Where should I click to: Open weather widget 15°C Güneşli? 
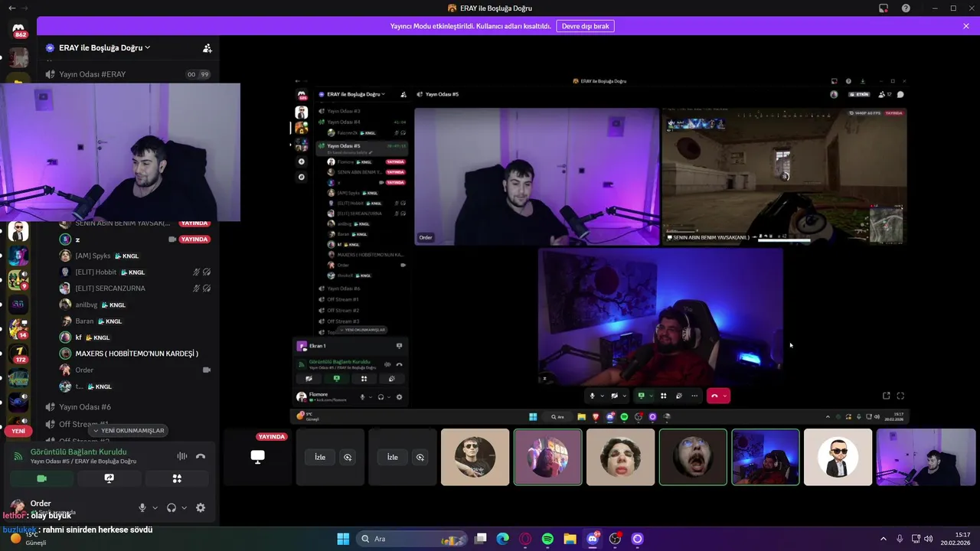pos(29,539)
